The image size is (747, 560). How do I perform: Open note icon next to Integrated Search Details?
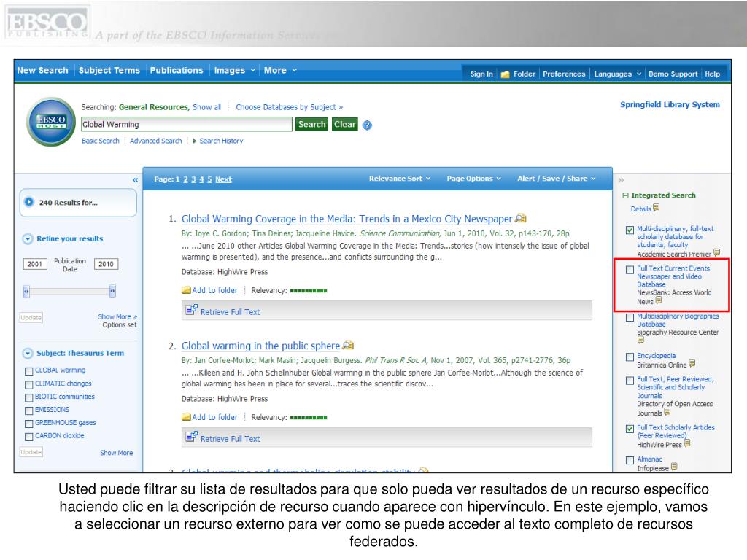click(x=656, y=207)
